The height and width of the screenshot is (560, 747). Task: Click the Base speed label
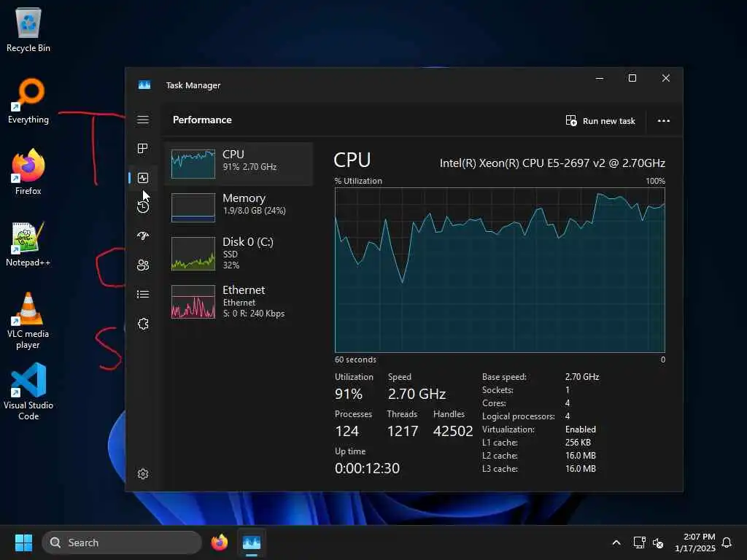click(504, 377)
